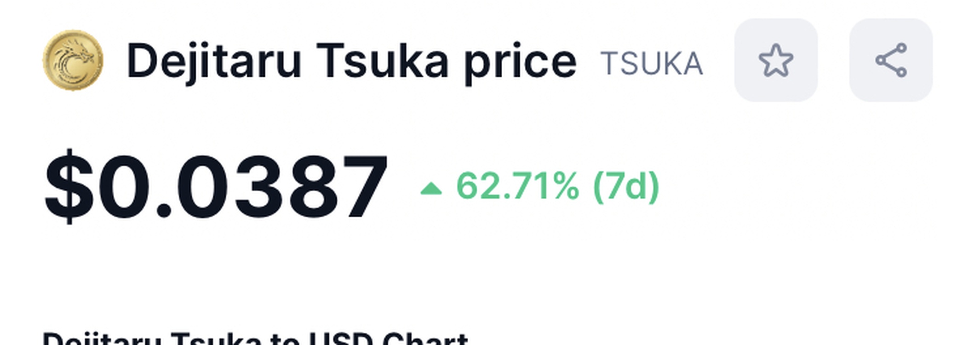Click the dollar sign in the price
This screenshot has height=345, width=980.
(69, 186)
